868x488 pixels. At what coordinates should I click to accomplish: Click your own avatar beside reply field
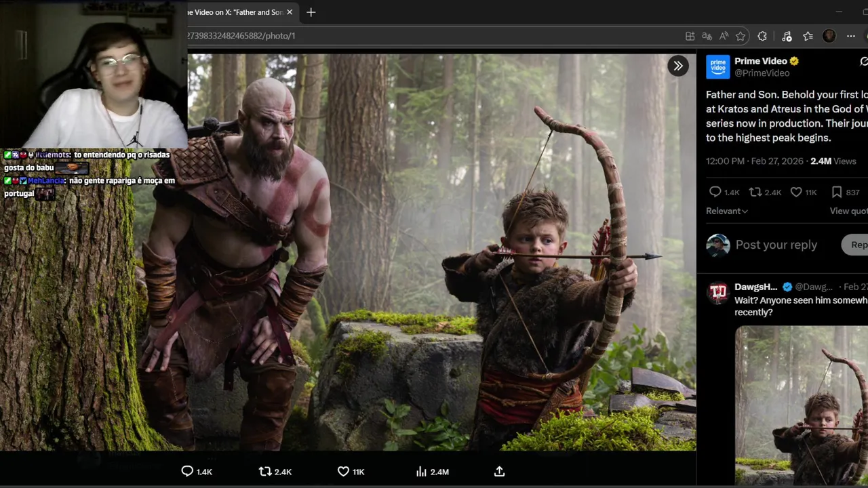717,245
